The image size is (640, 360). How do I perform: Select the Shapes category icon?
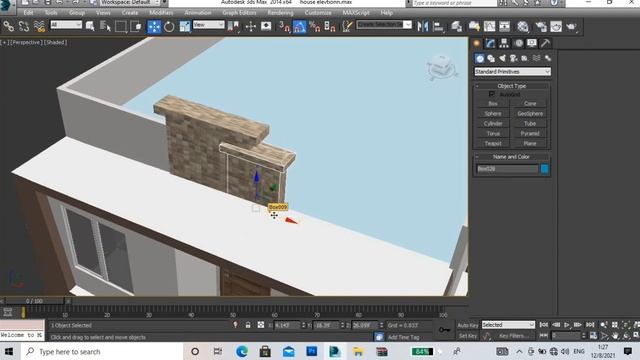pyautogui.click(x=491, y=58)
